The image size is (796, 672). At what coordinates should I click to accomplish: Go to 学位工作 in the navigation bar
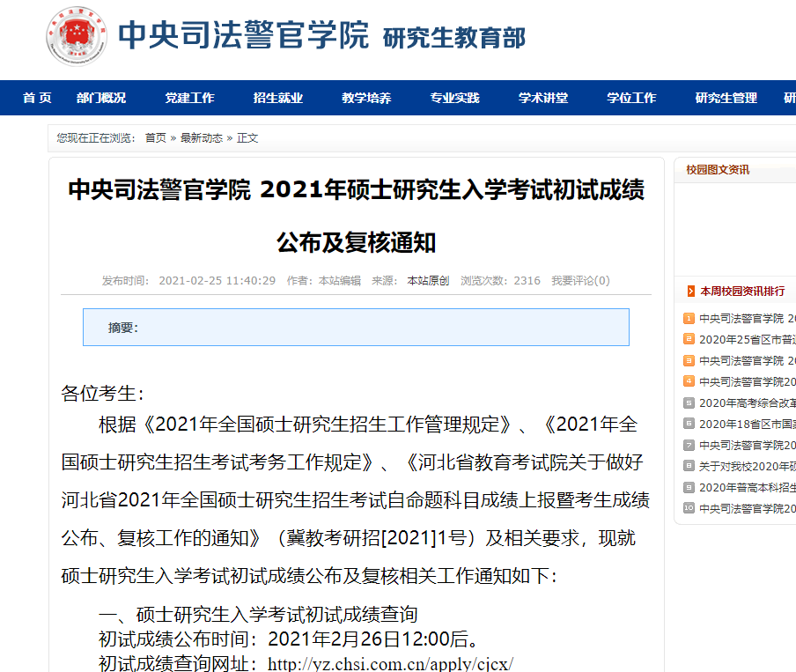point(631,98)
